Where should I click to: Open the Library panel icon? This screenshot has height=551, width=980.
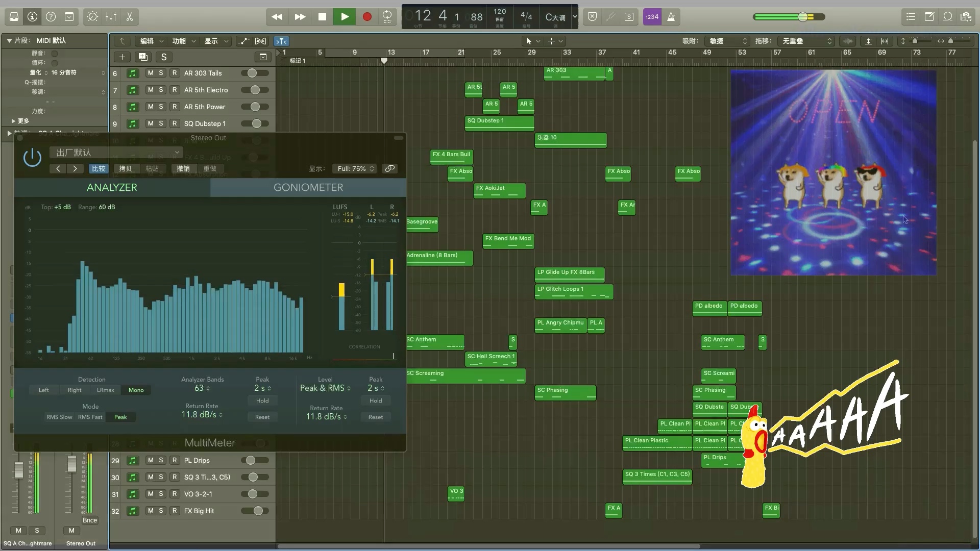[x=14, y=17]
